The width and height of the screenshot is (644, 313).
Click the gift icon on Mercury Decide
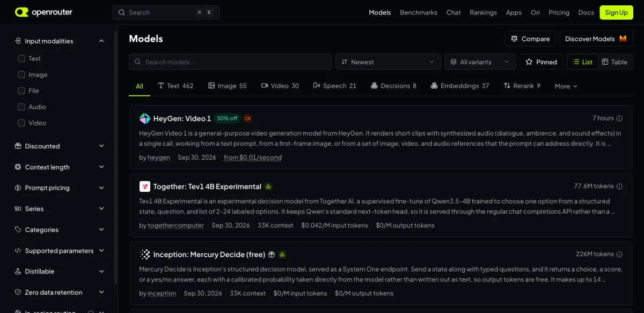tap(272, 255)
